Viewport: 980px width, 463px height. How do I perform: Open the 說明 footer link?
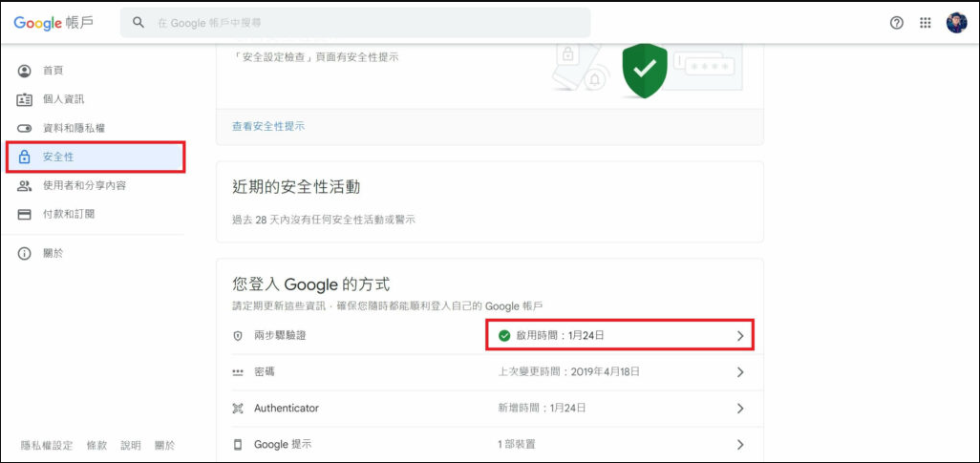click(131, 446)
